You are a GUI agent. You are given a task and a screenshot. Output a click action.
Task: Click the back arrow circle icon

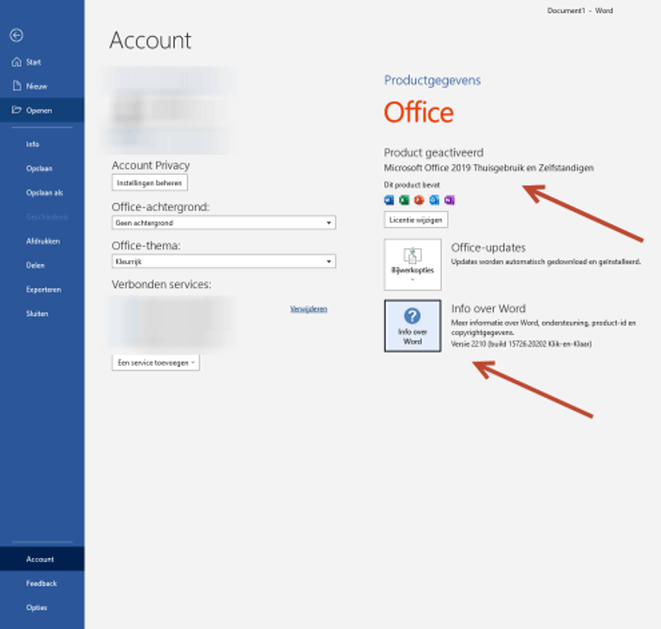pyautogui.click(x=16, y=35)
